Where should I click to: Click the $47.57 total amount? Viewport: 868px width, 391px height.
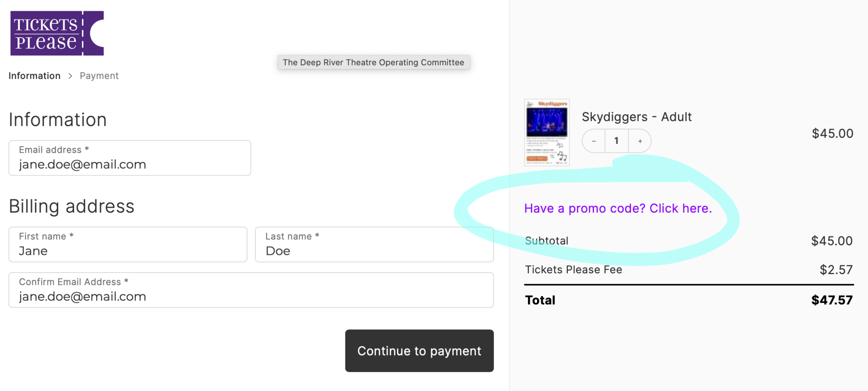click(x=832, y=300)
